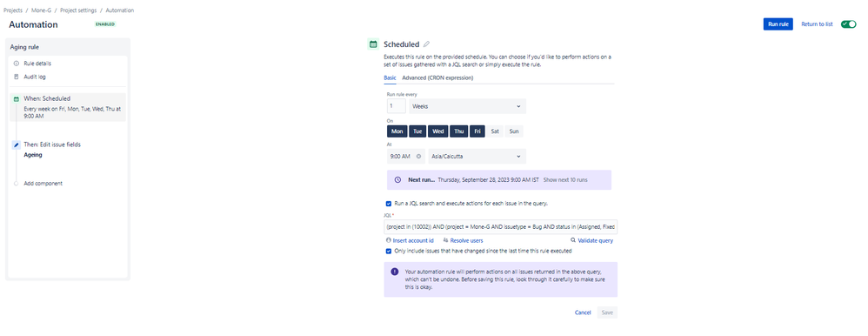Select the When: Scheduled trigger component
The width and height of the screenshot is (868, 336).
[68, 107]
